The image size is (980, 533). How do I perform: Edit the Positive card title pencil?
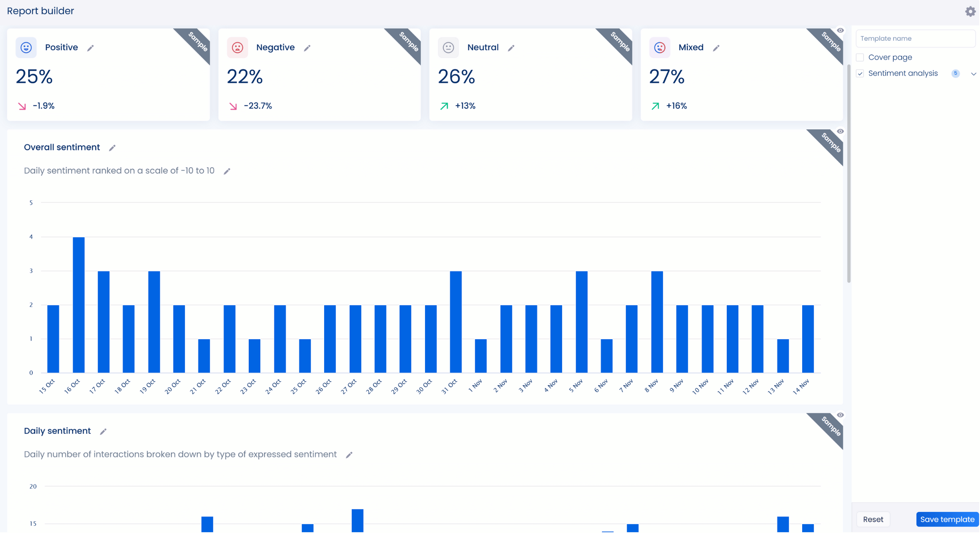(x=91, y=48)
